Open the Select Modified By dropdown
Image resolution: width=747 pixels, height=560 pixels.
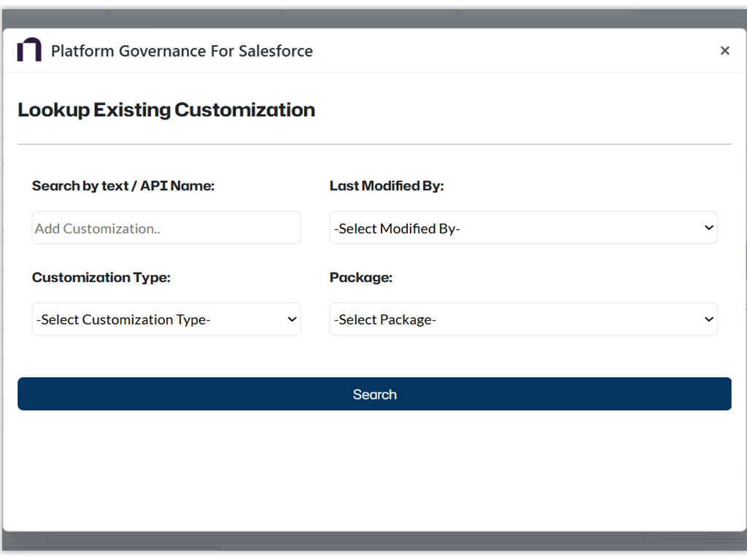tap(523, 227)
